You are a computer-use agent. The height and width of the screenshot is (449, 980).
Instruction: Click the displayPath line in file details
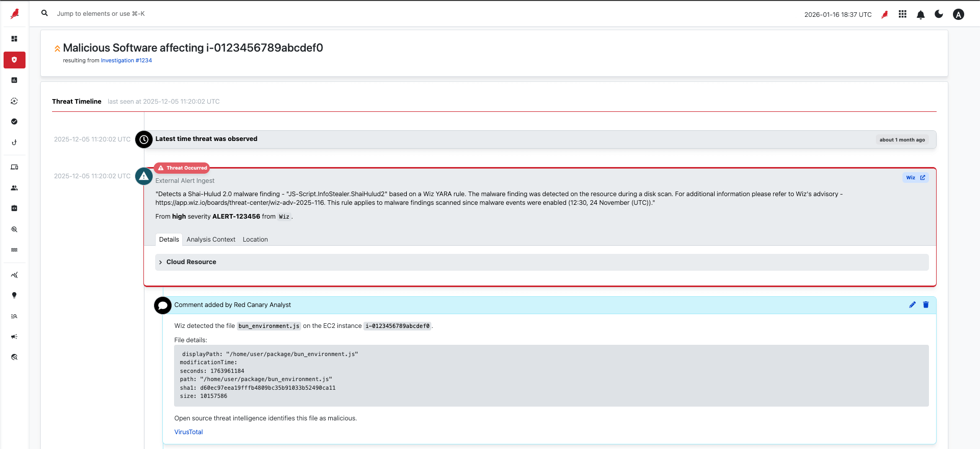[270, 354]
